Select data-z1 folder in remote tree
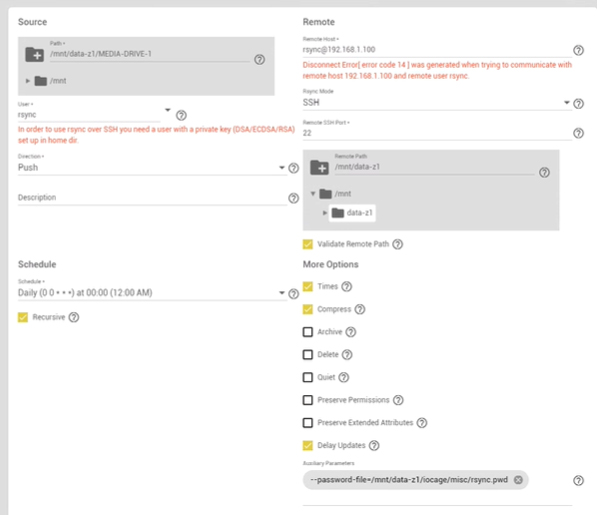 pyautogui.click(x=352, y=213)
